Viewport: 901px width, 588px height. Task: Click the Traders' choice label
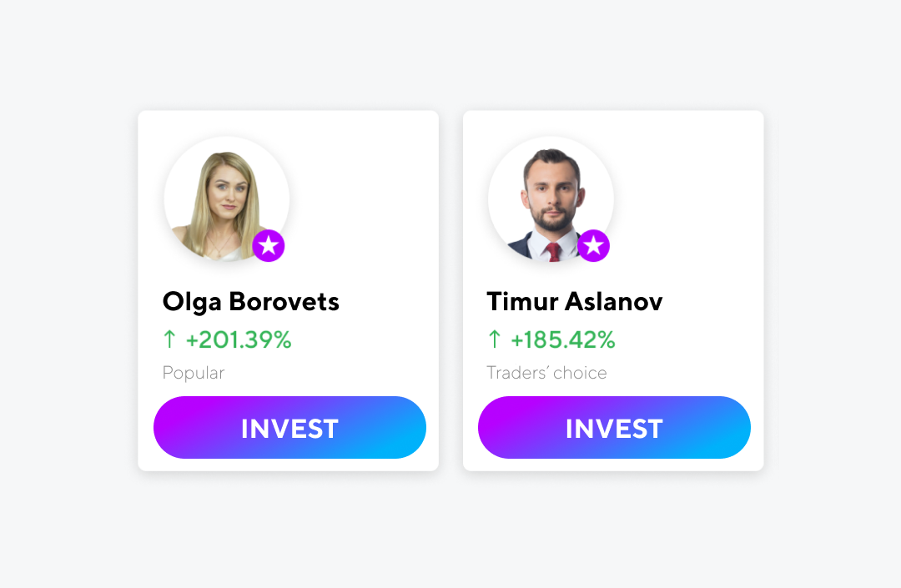click(546, 373)
